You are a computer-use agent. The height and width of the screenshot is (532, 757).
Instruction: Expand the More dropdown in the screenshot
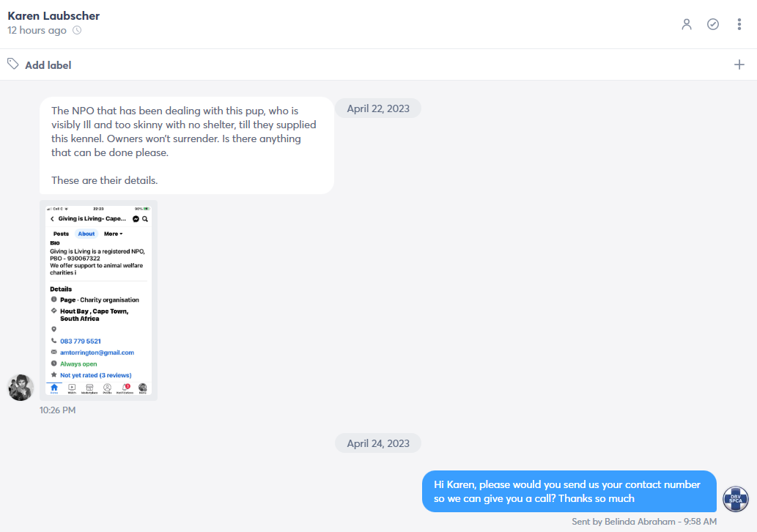click(x=114, y=234)
